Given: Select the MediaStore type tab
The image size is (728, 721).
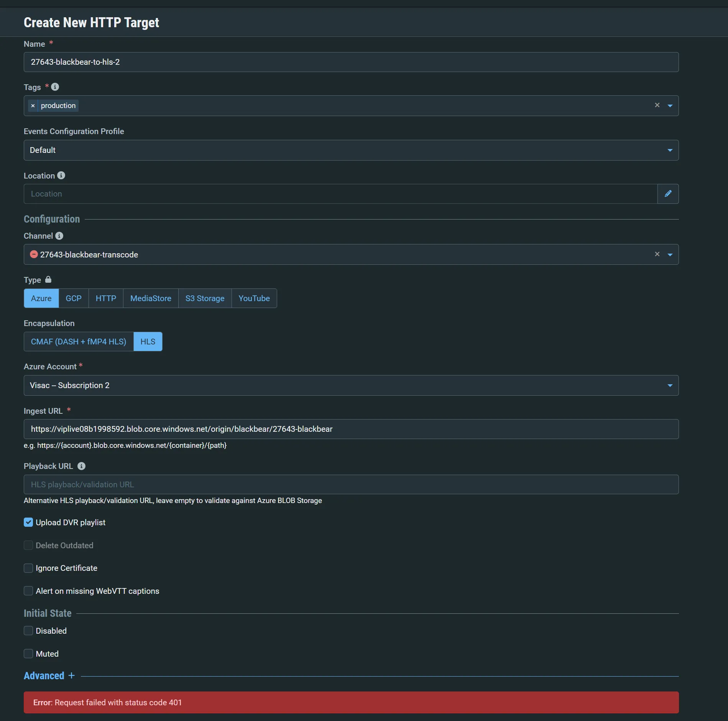Looking at the screenshot, I should (151, 298).
